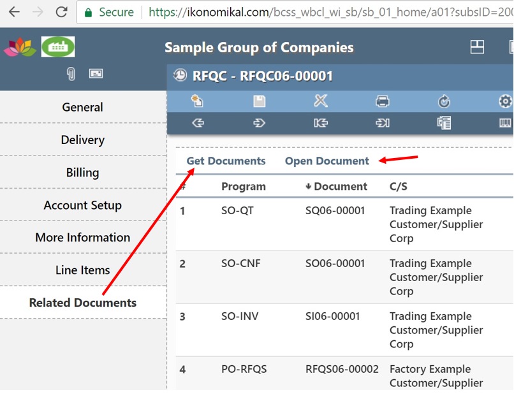Click the green factory company icon
Screen dimensions: 514x420
[58, 47]
